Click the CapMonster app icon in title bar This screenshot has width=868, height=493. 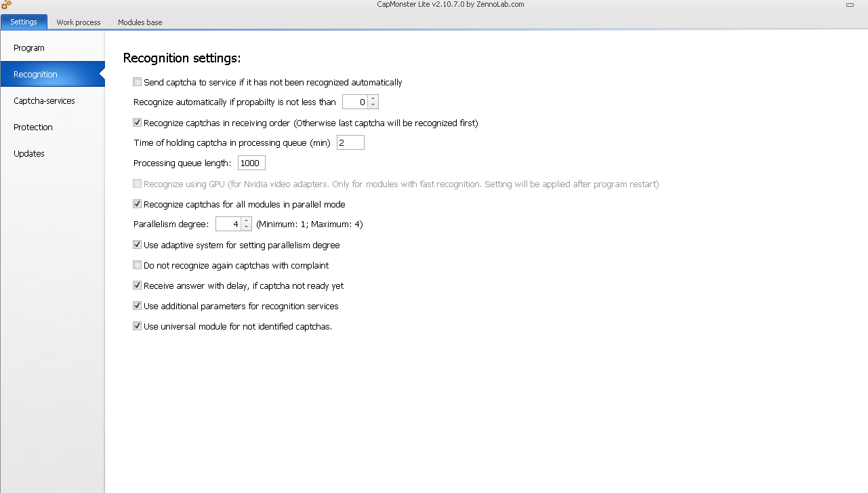pyautogui.click(x=6, y=5)
